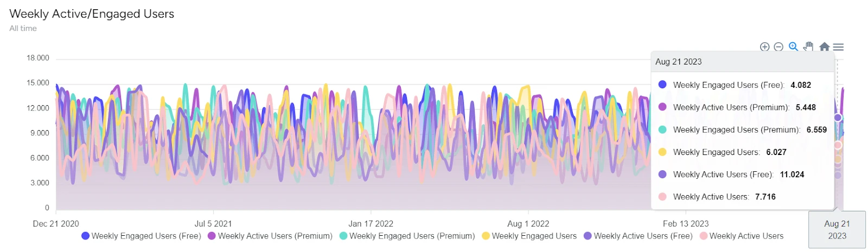Click the 6.000 y-axis label
This screenshot has height=252, width=868.
point(40,158)
